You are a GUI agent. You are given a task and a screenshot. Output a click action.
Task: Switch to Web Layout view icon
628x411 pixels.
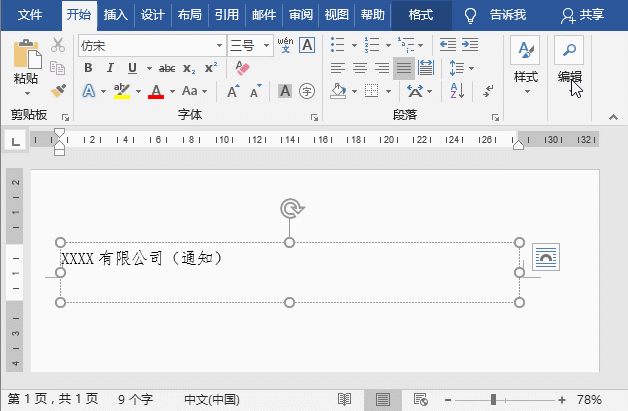pos(420,399)
